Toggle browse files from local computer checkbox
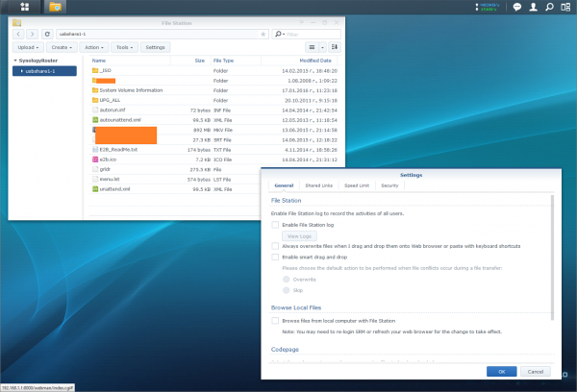 tap(275, 321)
